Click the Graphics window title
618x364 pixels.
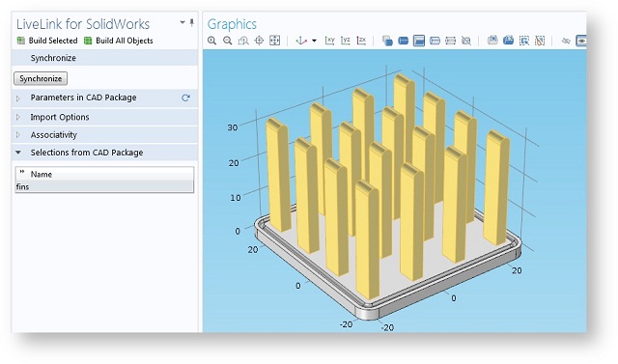click(x=232, y=24)
